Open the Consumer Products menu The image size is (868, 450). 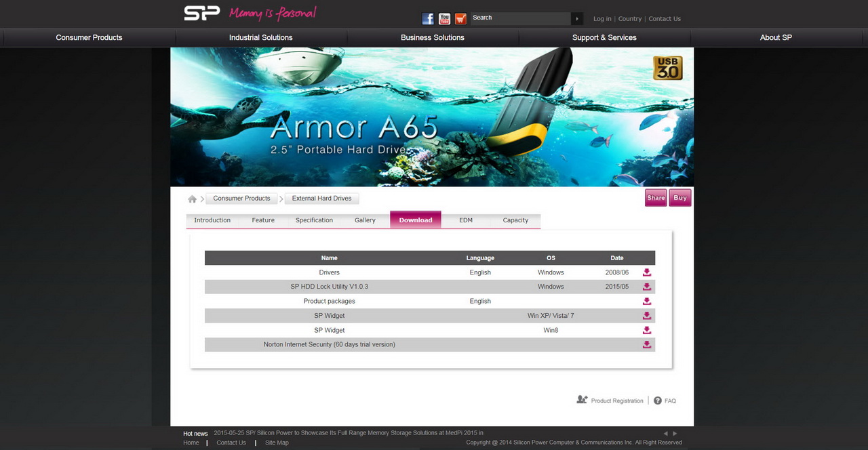click(x=89, y=37)
